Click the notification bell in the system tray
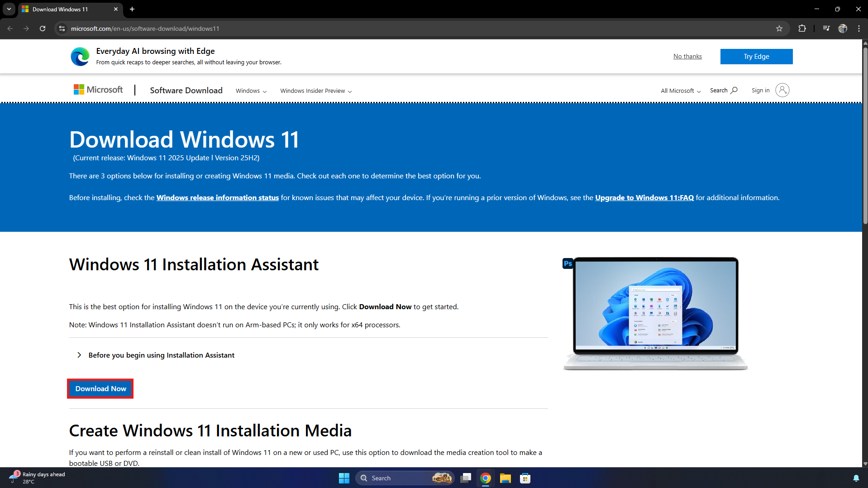 point(857,478)
